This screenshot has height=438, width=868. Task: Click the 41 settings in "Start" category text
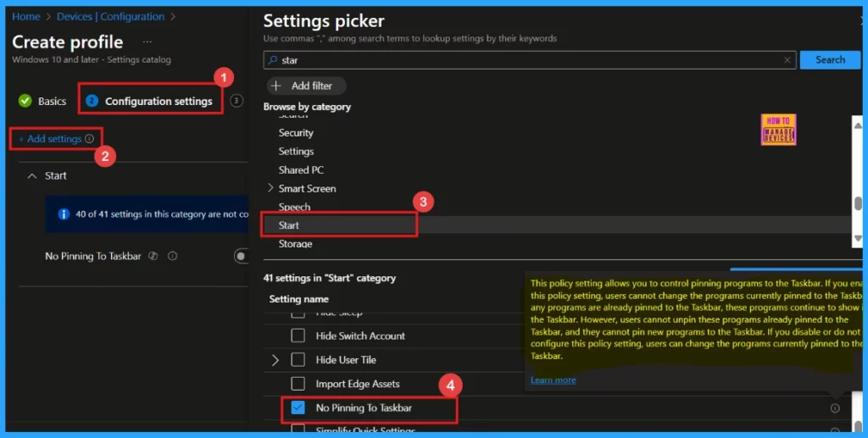330,278
